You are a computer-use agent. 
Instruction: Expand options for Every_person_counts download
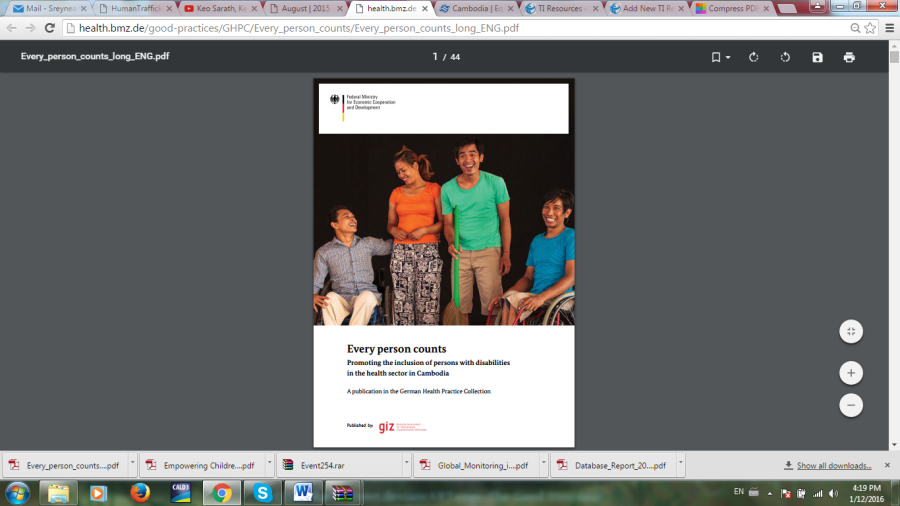(131, 465)
